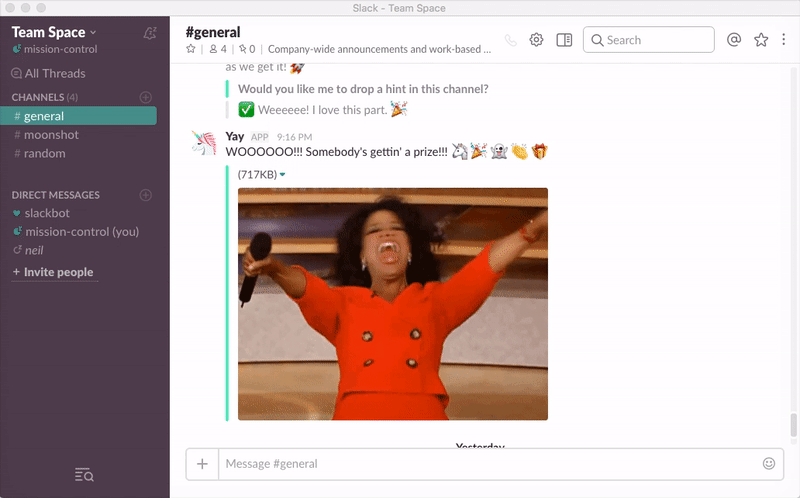
Task: Start a new direct message with plus icon
Action: (x=145, y=195)
